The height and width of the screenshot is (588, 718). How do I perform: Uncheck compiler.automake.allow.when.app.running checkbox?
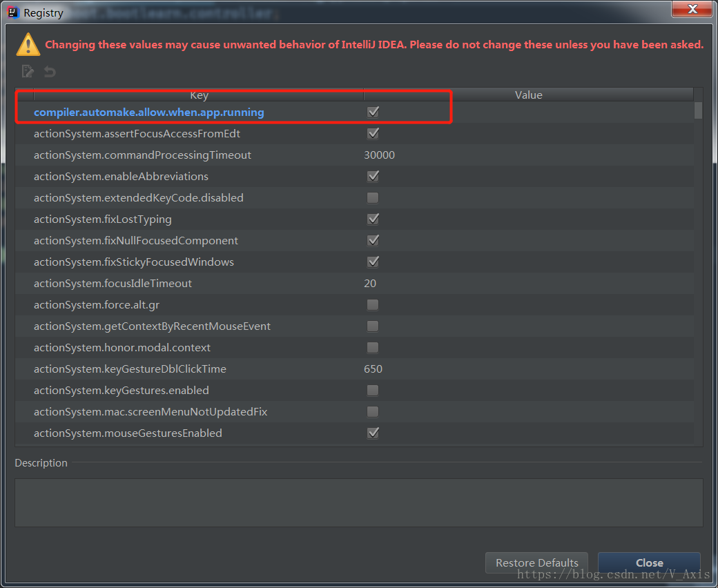click(x=373, y=112)
